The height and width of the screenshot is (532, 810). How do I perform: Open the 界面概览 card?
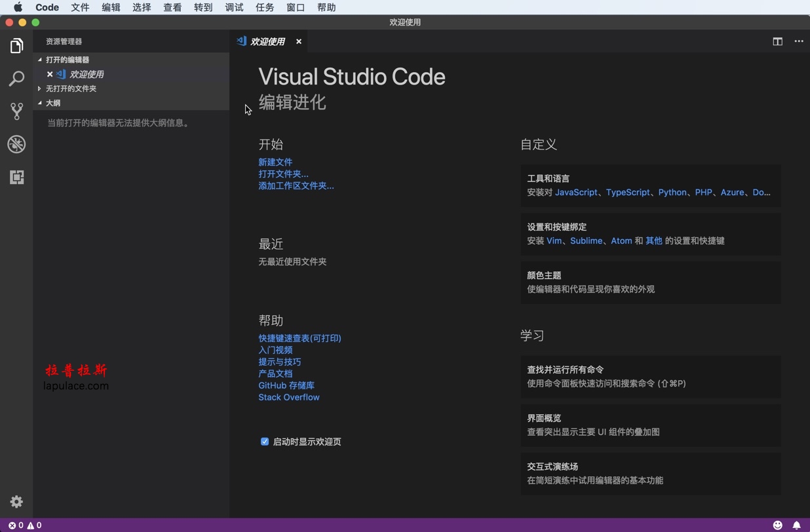[x=651, y=425]
